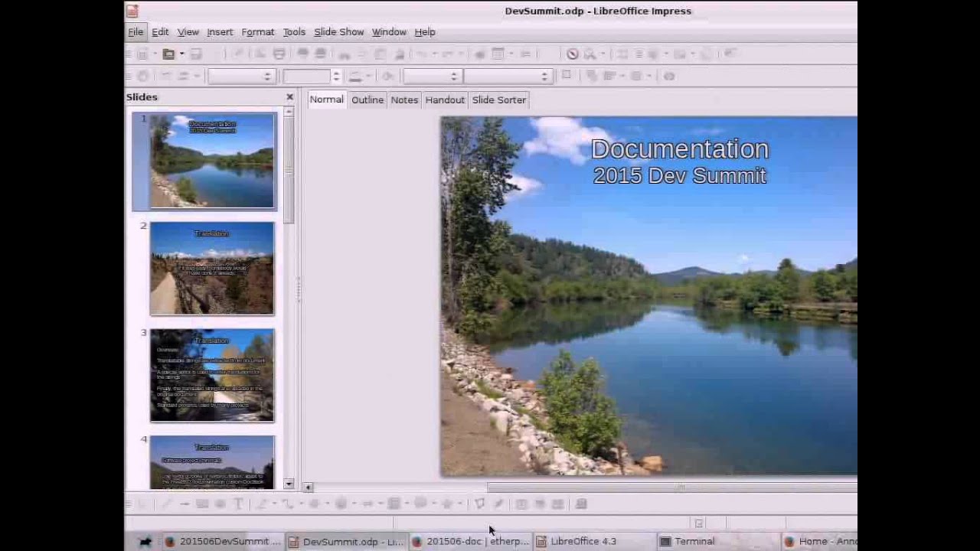The image size is (980, 551).
Task: Open the View menu
Action: pos(188,32)
